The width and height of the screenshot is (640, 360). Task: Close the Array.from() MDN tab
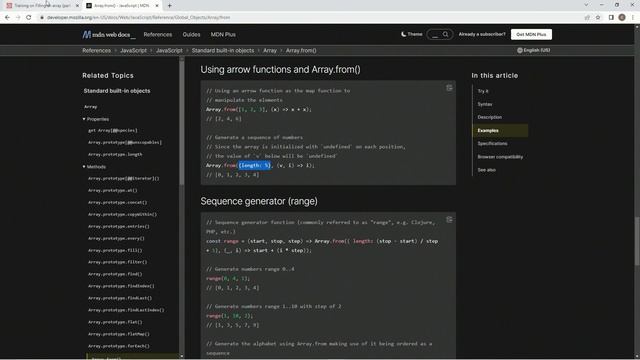[x=157, y=6]
